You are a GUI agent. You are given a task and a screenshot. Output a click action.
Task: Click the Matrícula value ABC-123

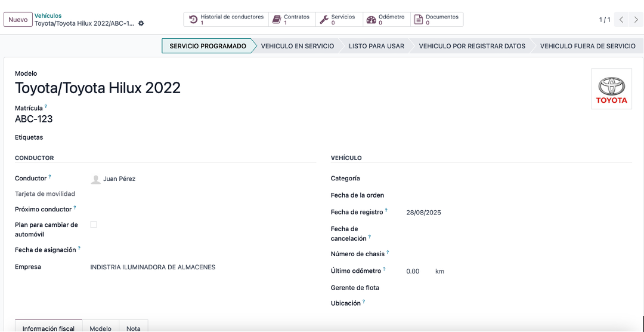pos(33,119)
